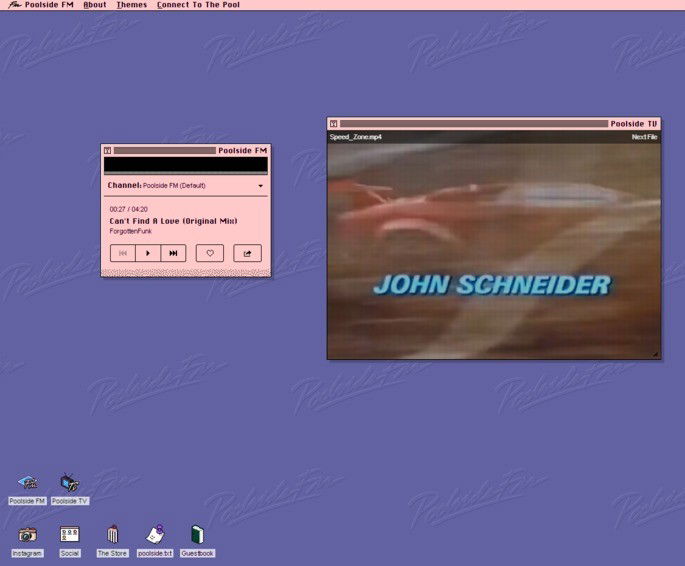
Task: Click the Poolside logo in menu bar
Action: coord(14,5)
